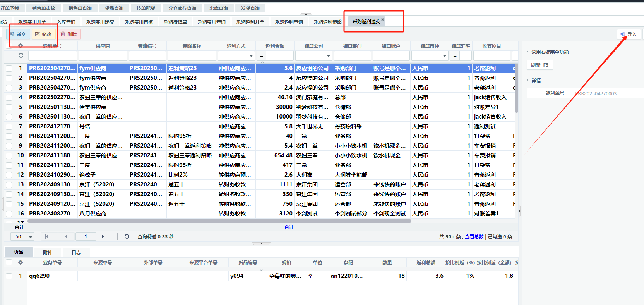Open the 返利方式 filter dropdown

[251, 56]
